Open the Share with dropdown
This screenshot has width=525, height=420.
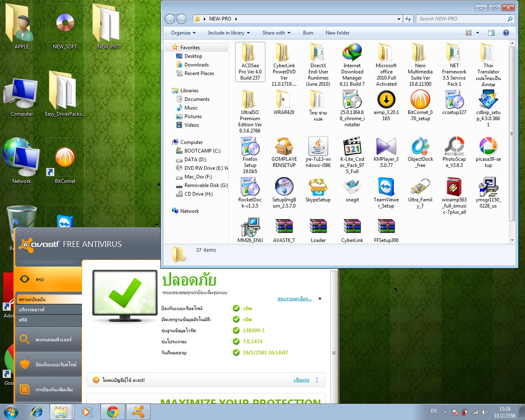[276, 33]
